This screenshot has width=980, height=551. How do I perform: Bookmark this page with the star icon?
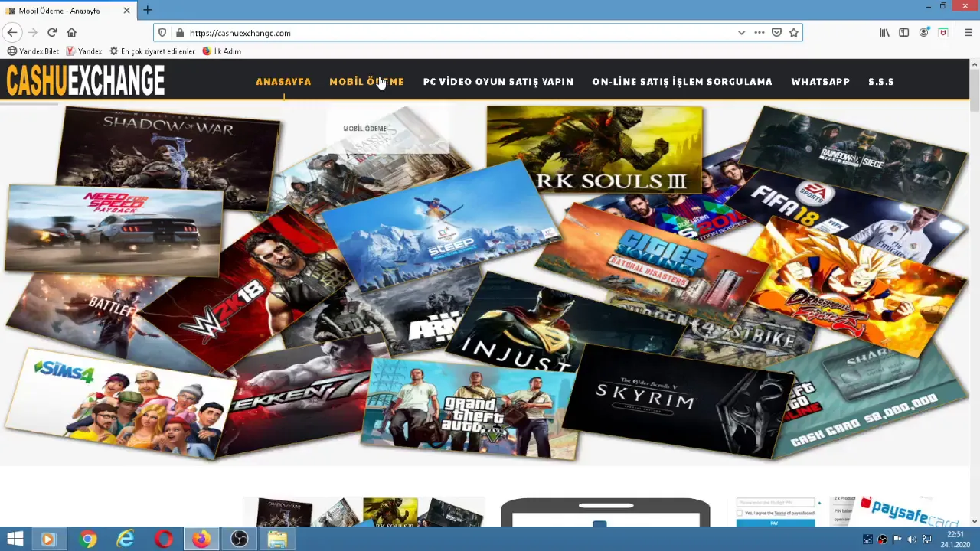click(794, 33)
